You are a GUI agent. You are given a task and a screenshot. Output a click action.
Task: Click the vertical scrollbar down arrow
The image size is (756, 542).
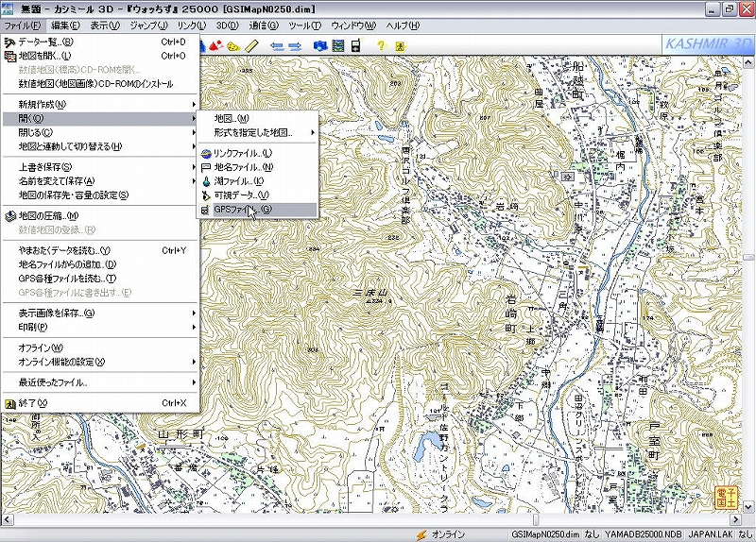pyautogui.click(x=748, y=507)
